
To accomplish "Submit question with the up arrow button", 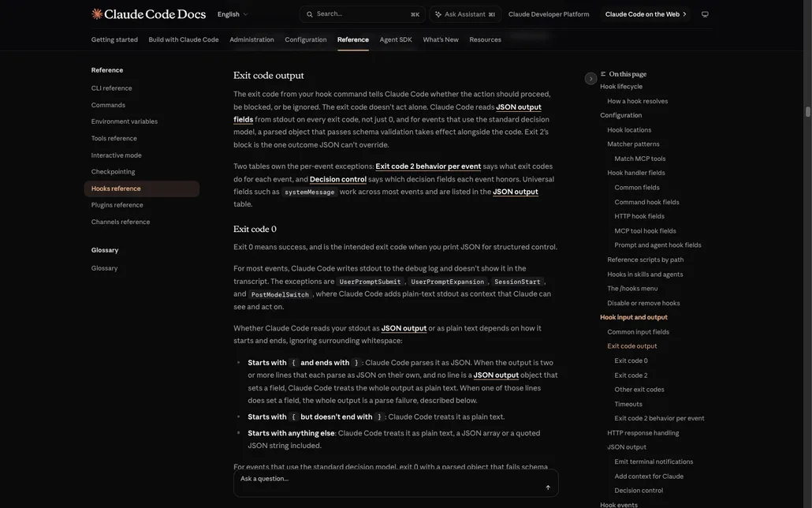I will [548, 487].
